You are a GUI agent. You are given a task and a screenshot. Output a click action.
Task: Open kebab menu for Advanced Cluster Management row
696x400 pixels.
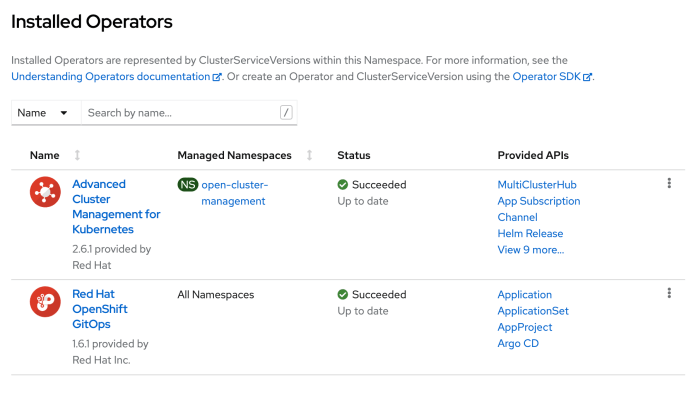click(669, 183)
